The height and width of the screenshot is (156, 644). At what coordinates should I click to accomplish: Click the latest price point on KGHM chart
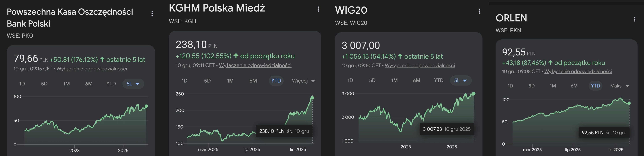[312, 98]
